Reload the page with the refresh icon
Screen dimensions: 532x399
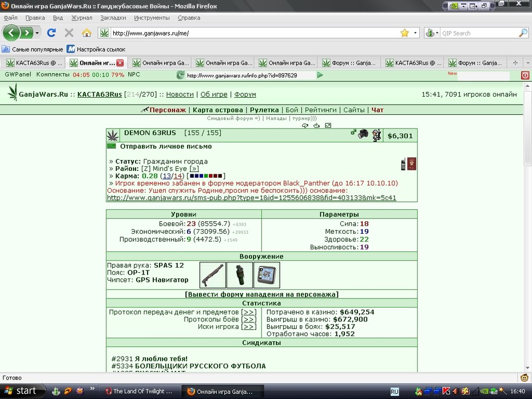click(x=51, y=33)
